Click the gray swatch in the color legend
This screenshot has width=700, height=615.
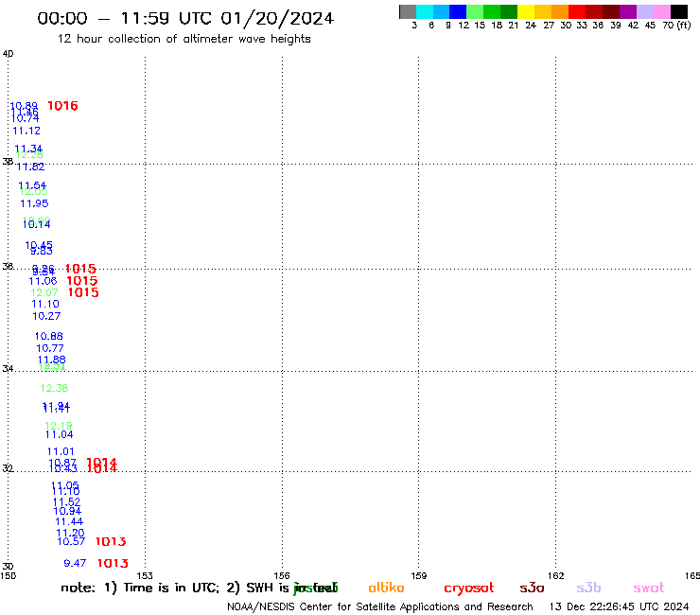408,11
